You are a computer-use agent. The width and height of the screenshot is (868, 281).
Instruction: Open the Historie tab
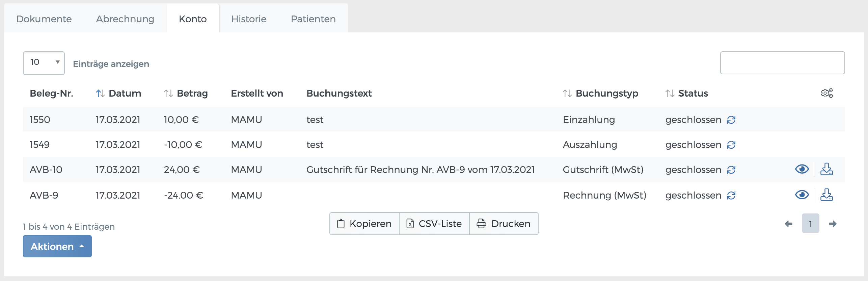(249, 19)
